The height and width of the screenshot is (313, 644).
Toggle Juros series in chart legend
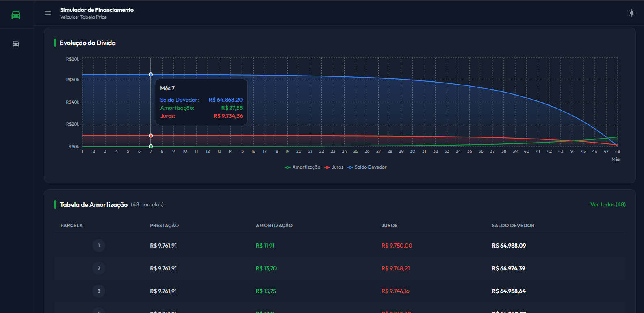pos(334,167)
